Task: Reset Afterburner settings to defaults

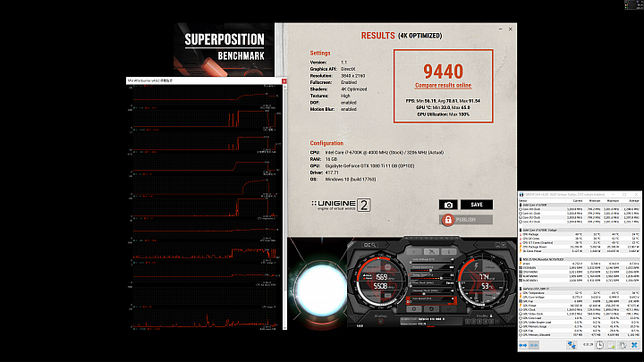Action: click(431, 309)
